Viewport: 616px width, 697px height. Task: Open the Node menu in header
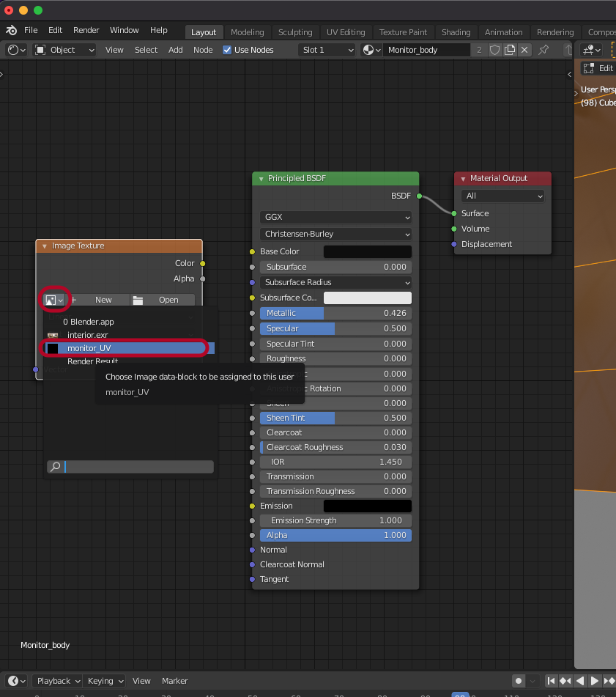point(203,50)
